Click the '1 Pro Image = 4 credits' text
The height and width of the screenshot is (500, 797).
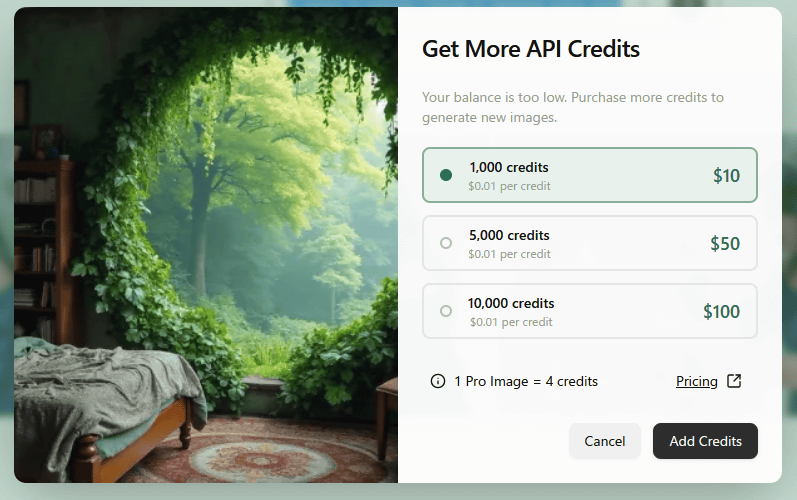pyautogui.click(x=526, y=382)
